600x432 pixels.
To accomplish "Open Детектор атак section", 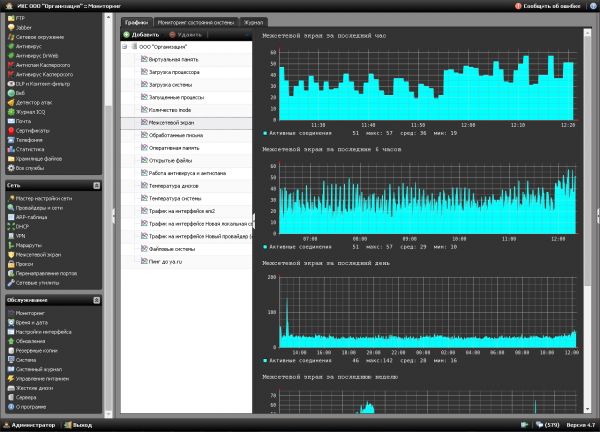I will (35, 103).
